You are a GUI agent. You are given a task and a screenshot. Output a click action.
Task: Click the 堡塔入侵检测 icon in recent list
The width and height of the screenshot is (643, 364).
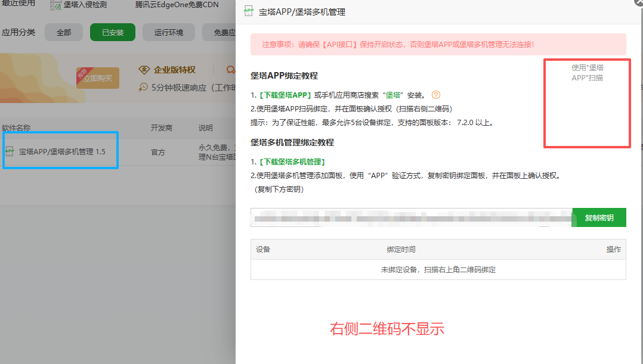55,5
